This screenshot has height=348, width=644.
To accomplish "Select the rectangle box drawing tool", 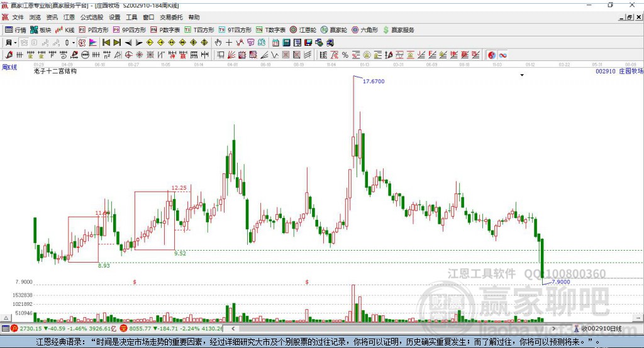I will (220, 55).
